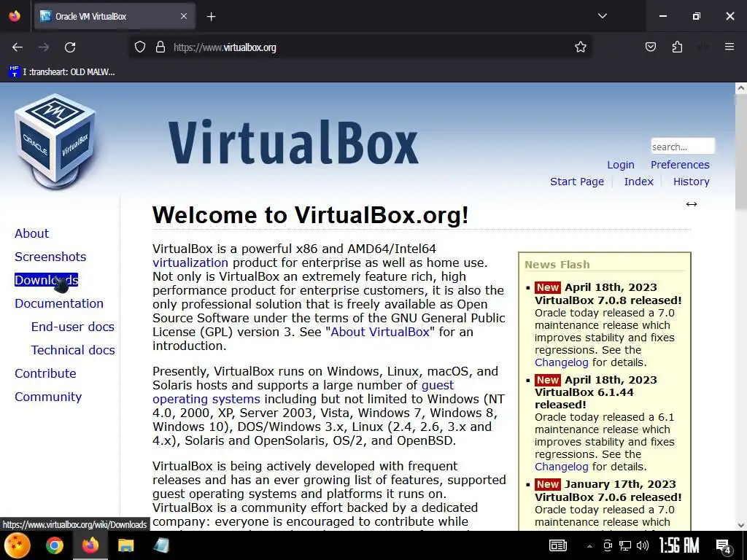This screenshot has height=560, width=747.
Task: Open the Preferences link
Action: [x=680, y=165]
